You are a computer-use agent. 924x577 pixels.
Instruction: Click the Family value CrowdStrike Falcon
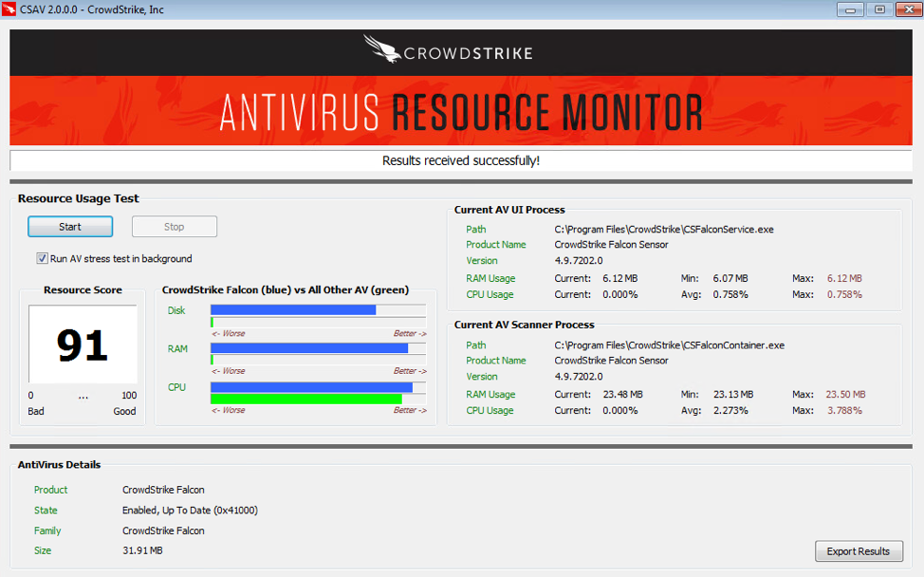[x=163, y=530]
